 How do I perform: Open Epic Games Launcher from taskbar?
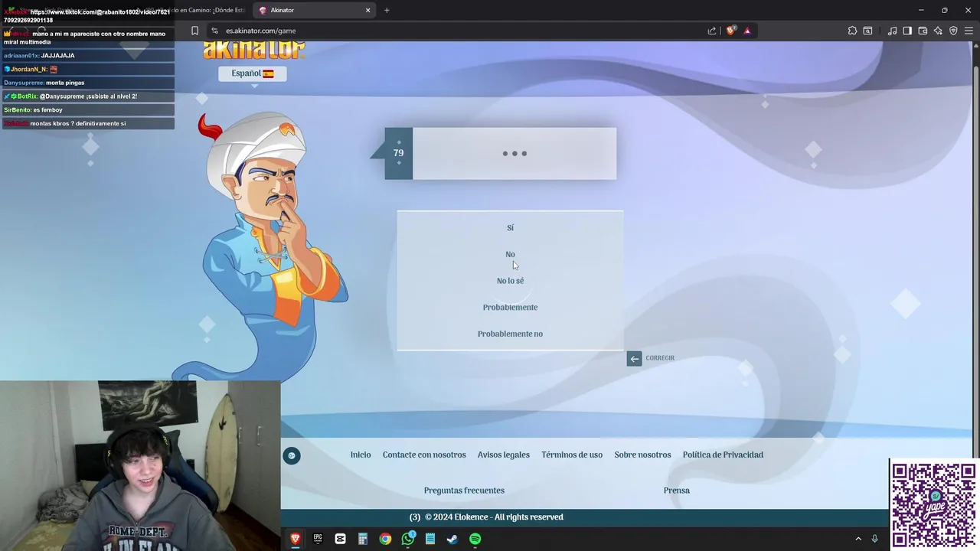click(318, 539)
